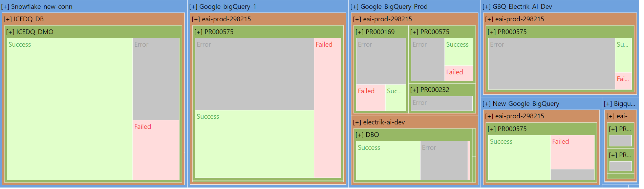
Task: Select the Error tile in GBQ-Electrik-AI-Dev
Action: click(551, 64)
